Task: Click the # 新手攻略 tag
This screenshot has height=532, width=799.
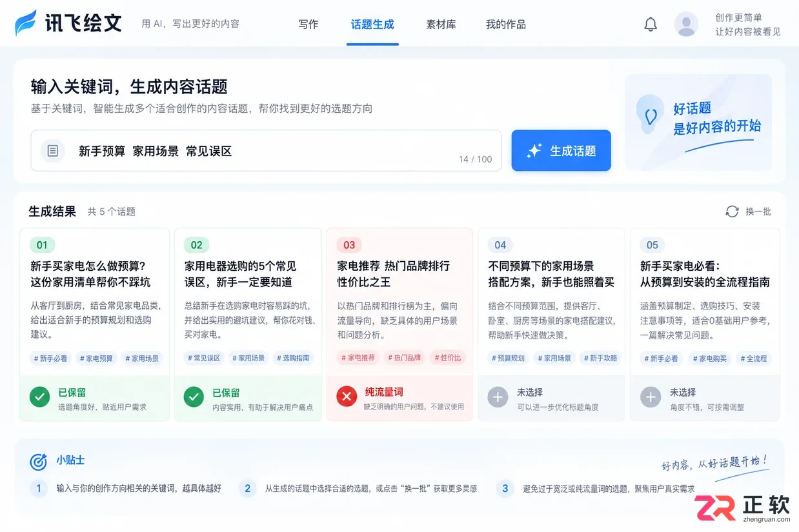Action: pos(601,358)
